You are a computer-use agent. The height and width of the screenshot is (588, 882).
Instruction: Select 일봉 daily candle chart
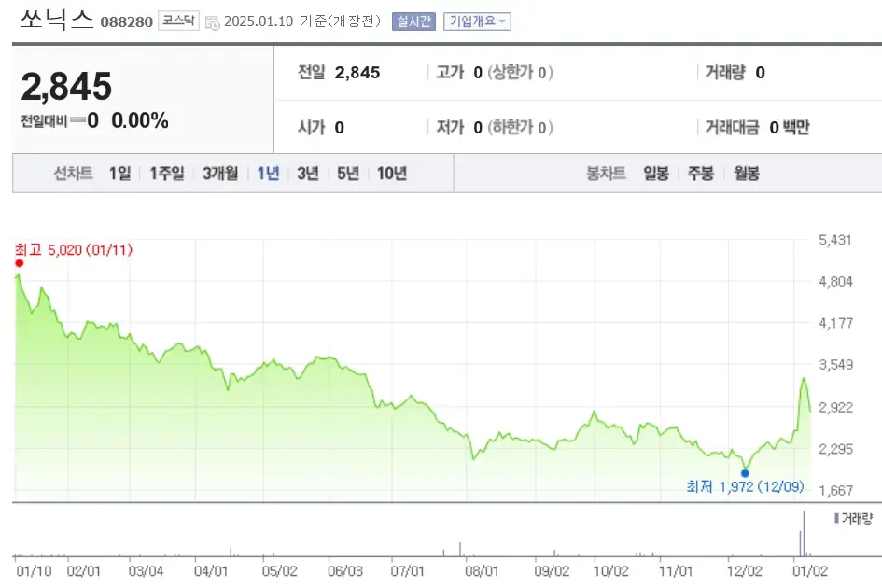click(655, 173)
